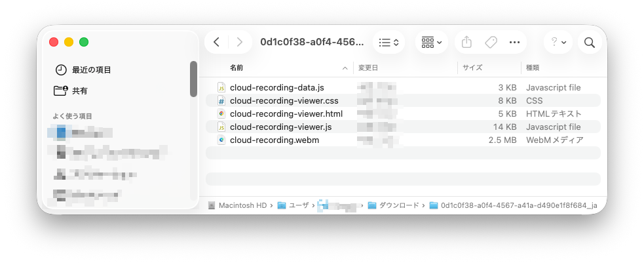Screen dimensions: 644x263
Task: Click the cloud-recording-viewer.html file icon
Action: (221, 113)
